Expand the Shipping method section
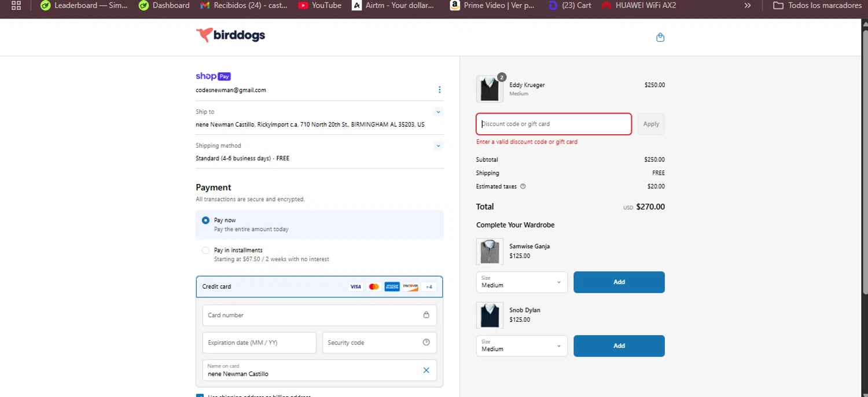Screen dimensions: 868x397 [x=438, y=146]
